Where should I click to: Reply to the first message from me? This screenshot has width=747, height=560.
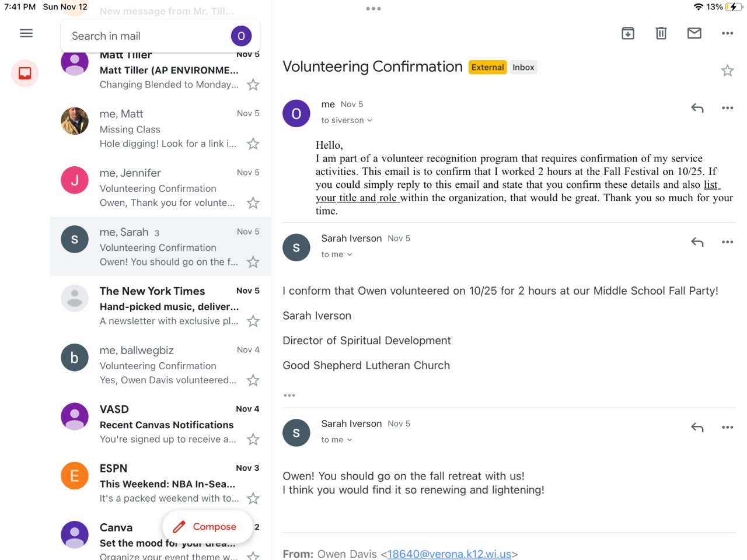pyautogui.click(x=697, y=108)
